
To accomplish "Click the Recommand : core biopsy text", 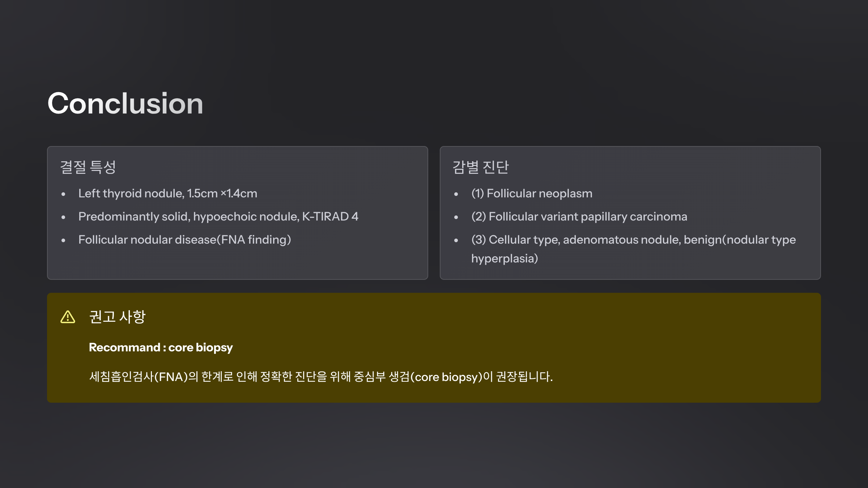I will [161, 347].
